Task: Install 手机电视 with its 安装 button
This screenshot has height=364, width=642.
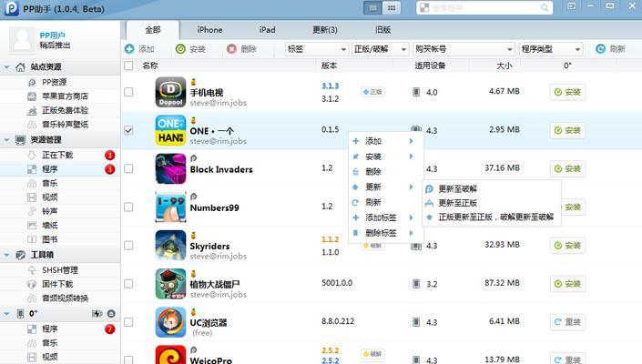Action: tap(567, 92)
